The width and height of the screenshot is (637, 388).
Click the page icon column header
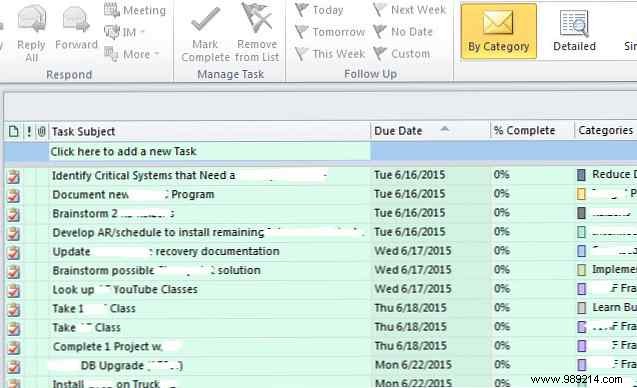pos(13,132)
